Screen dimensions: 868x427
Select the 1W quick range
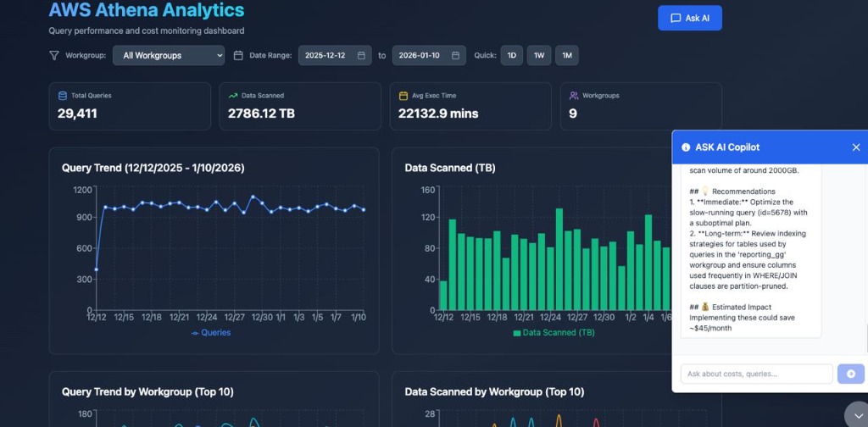click(538, 55)
